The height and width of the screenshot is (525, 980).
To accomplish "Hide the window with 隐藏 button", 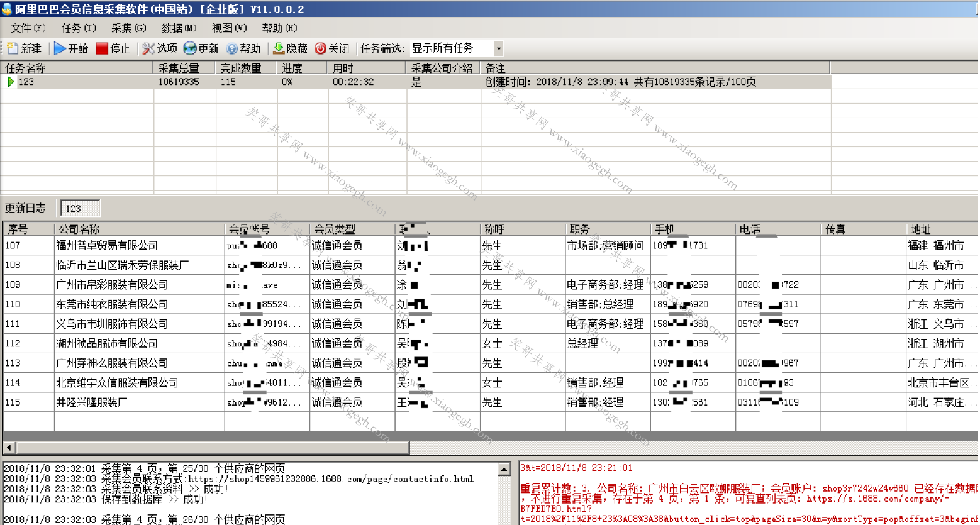I will [290, 48].
